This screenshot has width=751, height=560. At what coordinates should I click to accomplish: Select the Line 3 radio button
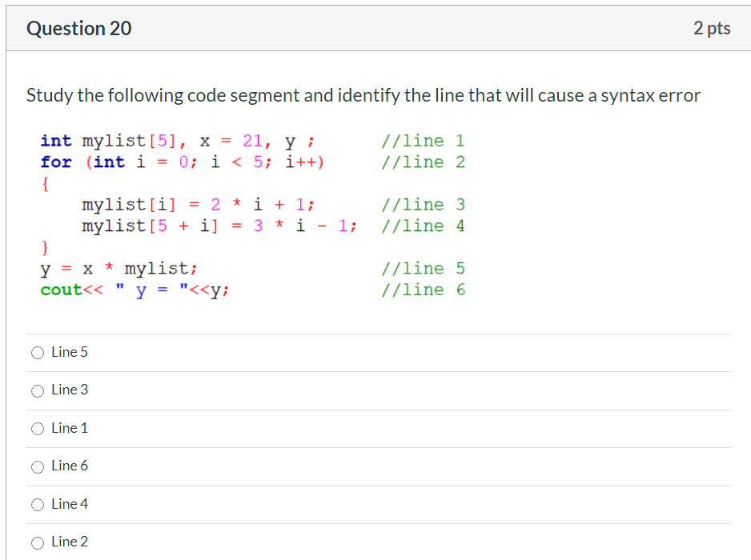click(x=38, y=390)
